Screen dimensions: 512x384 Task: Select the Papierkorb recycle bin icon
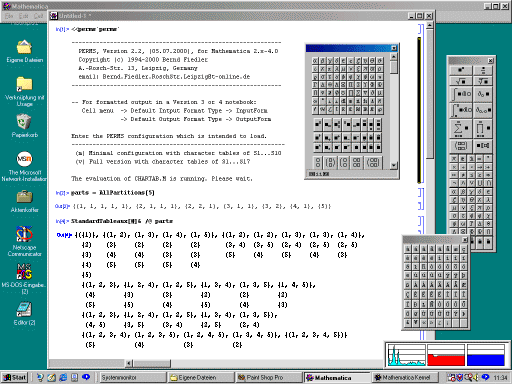[24, 126]
